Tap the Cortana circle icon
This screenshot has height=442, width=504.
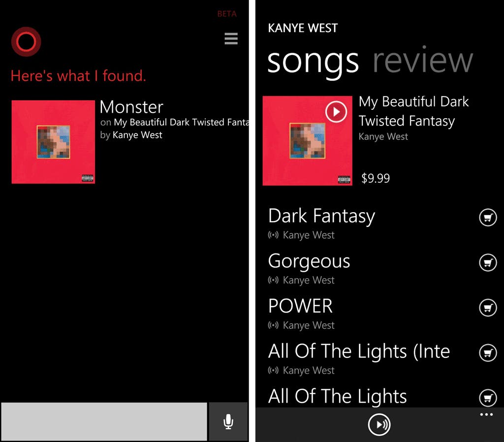[x=26, y=42]
